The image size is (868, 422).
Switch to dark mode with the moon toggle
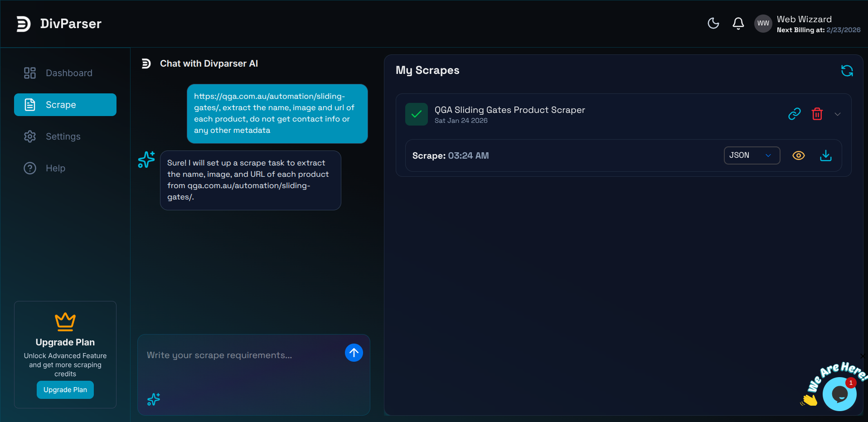click(713, 23)
